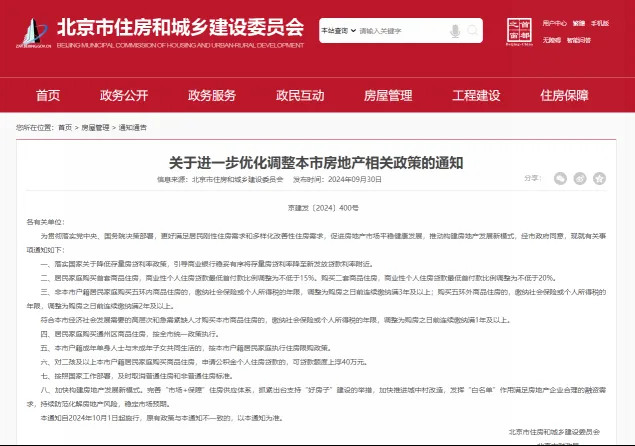Click paragraph 二 about 首付款比例 15%
The image size is (635, 446).
tap(298, 278)
